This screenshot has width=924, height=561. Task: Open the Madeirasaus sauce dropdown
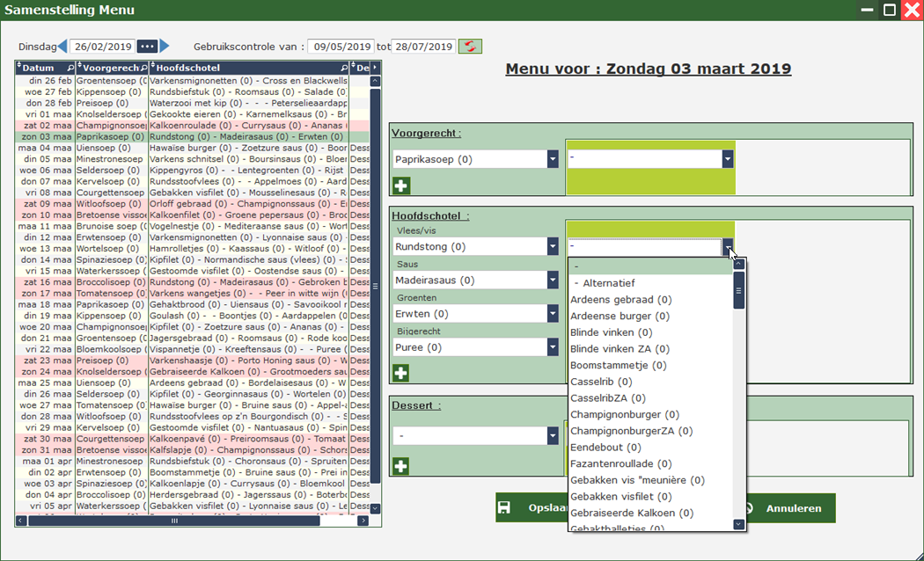[553, 280]
